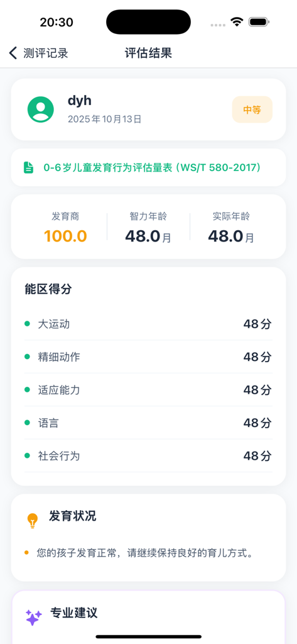Tap the battery status icon

coord(259,22)
